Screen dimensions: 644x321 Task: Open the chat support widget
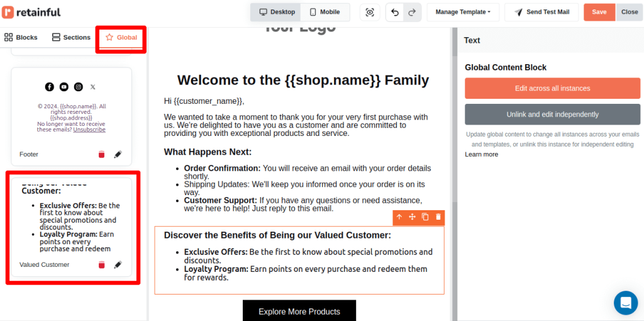click(x=626, y=303)
